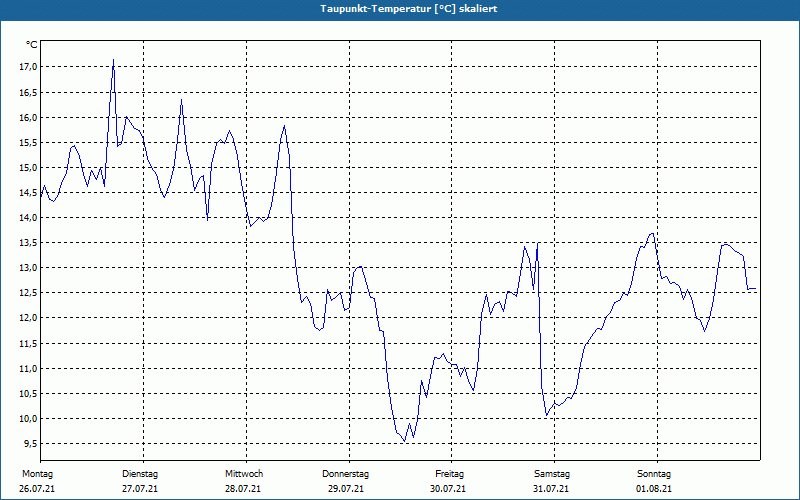
Task: Click the 31.07.21 date label
Action: [551, 489]
